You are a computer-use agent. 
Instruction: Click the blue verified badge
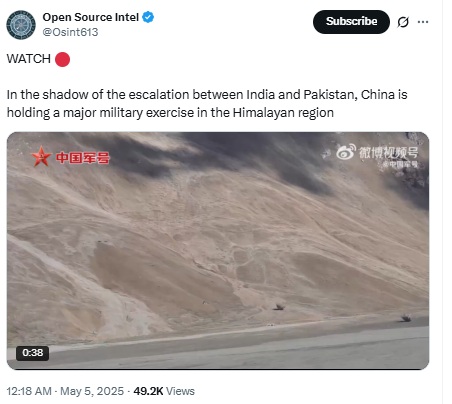pos(148,17)
